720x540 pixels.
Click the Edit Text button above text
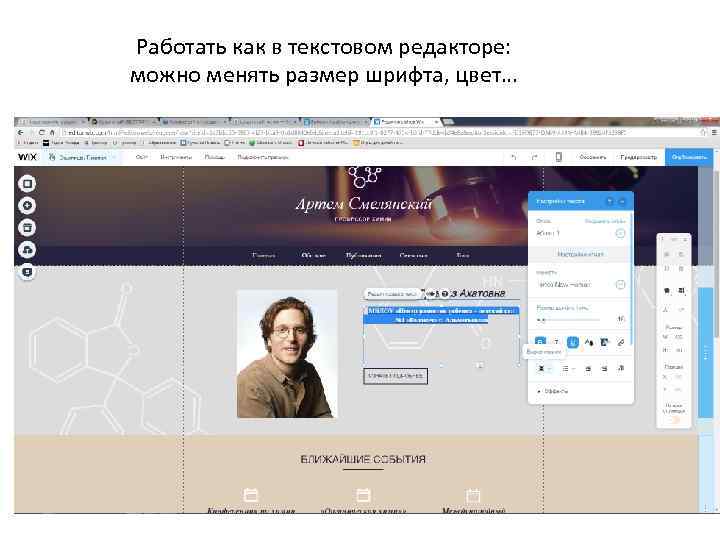393,294
